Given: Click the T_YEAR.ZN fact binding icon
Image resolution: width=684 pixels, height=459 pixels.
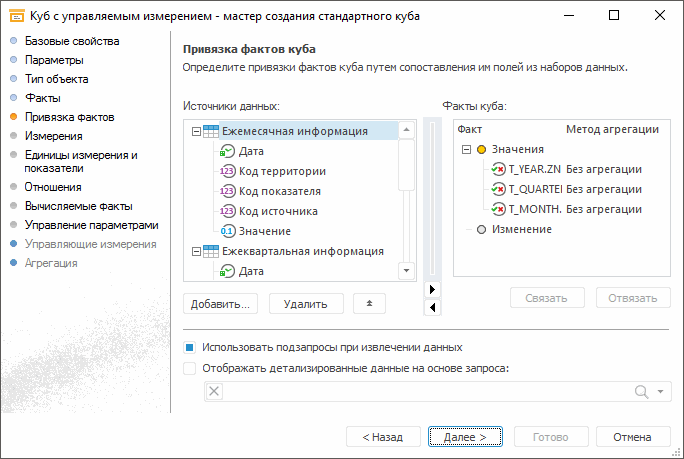Looking at the screenshot, I should tap(498, 169).
